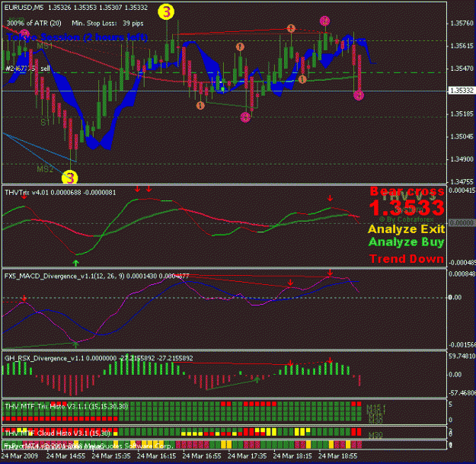The width and height of the screenshot is (476, 464).
Task: Click the 59.7481 scale value in the RSX panel
Action: tap(462, 356)
